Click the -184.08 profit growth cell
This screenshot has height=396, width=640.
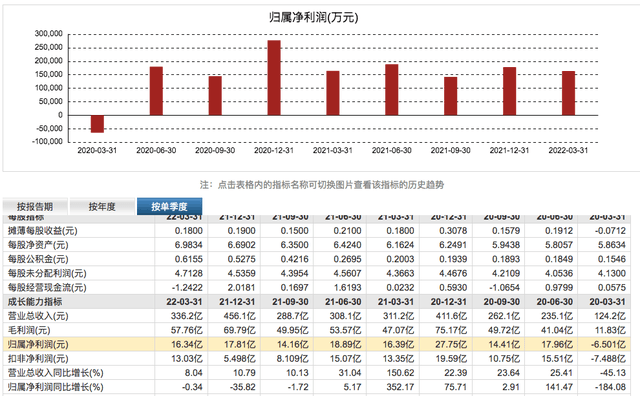coord(609,387)
